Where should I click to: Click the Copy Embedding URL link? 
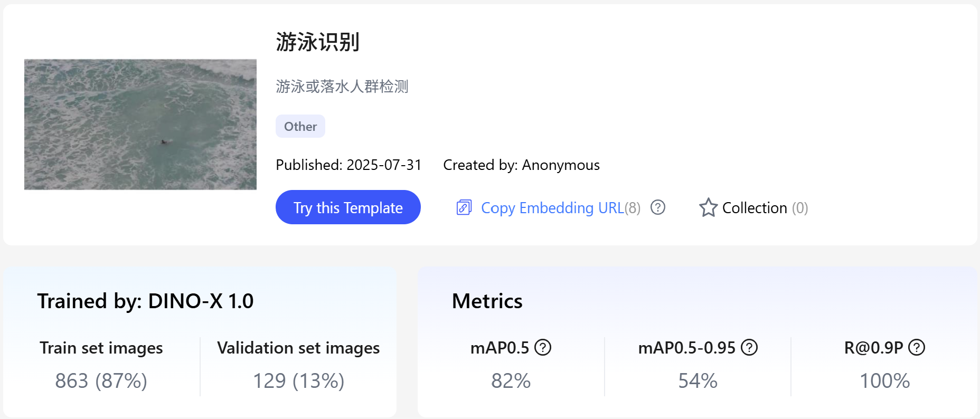pos(553,208)
